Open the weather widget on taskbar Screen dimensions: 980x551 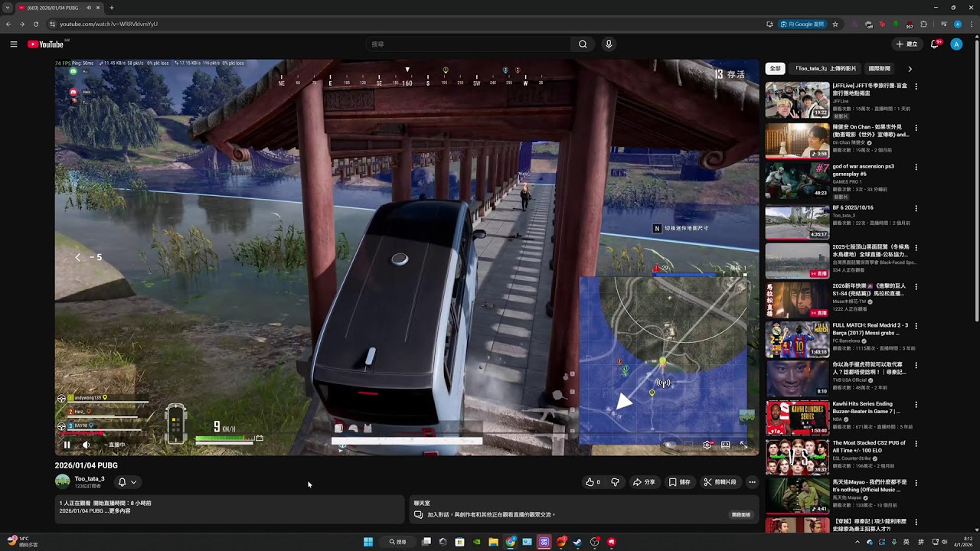click(23, 542)
